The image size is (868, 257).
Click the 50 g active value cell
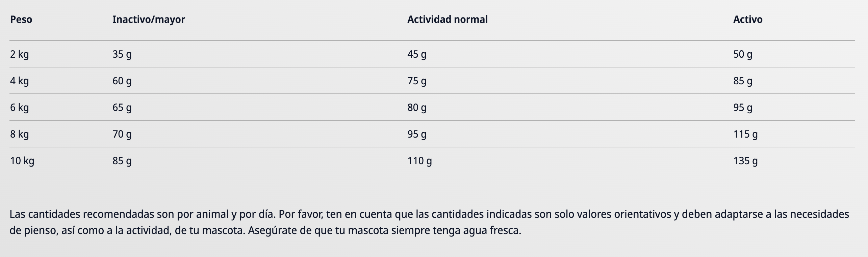coord(742,54)
